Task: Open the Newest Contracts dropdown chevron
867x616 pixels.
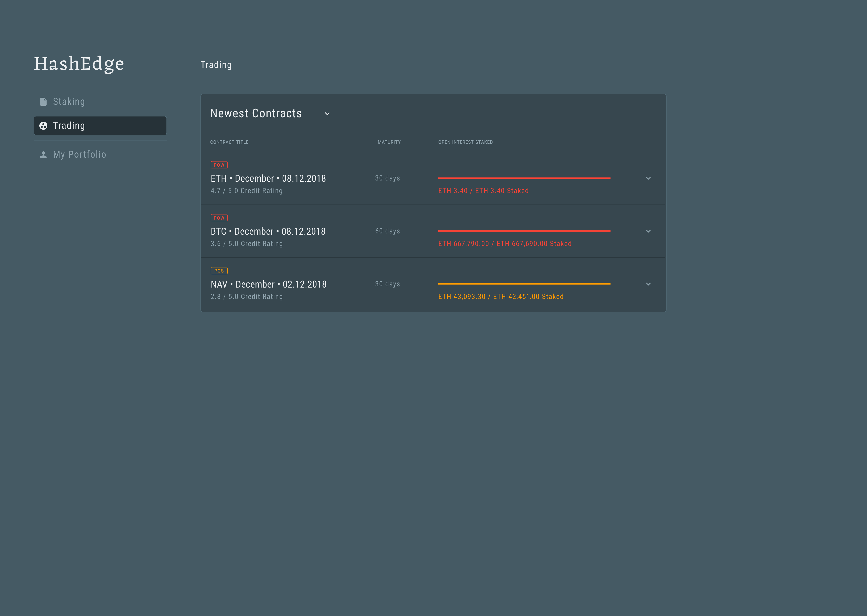Action: (x=327, y=114)
